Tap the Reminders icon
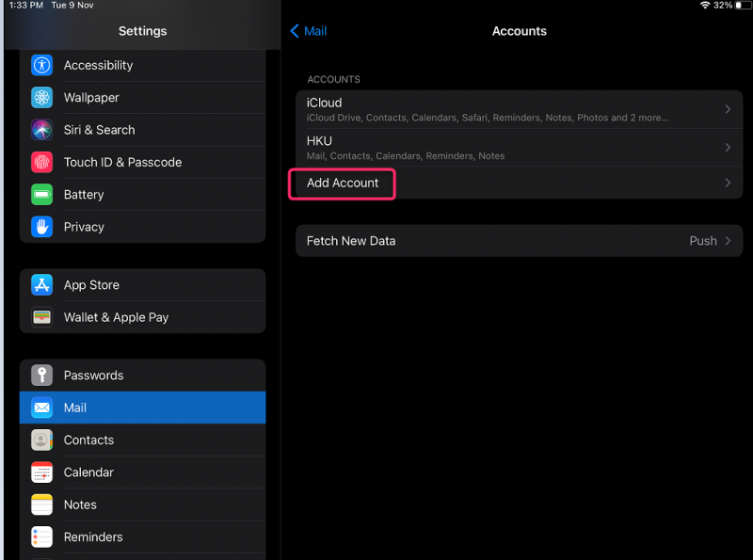753x560 pixels. click(41, 537)
